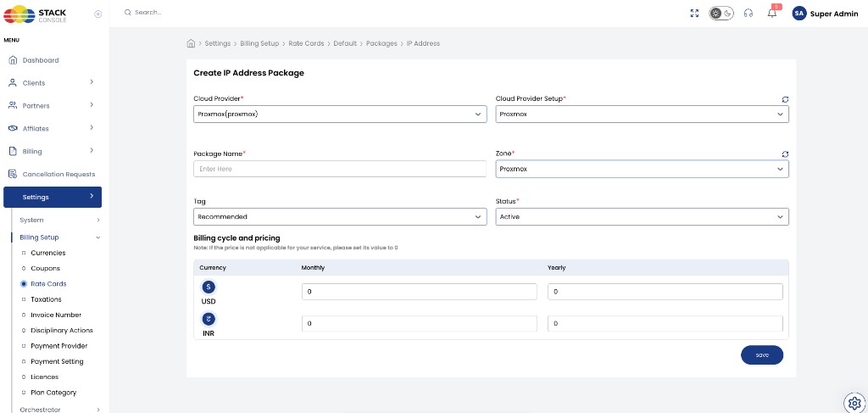The width and height of the screenshot is (868, 413).
Task: Click the Partners people icon
Action: [x=13, y=105]
